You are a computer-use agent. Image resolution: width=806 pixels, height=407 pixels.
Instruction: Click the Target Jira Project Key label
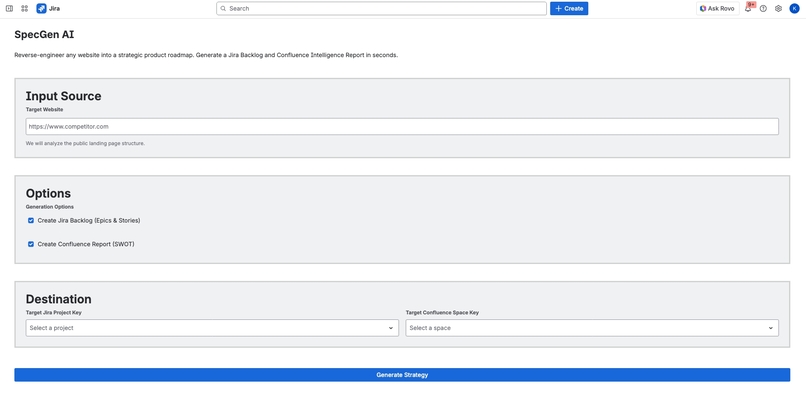point(53,312)
